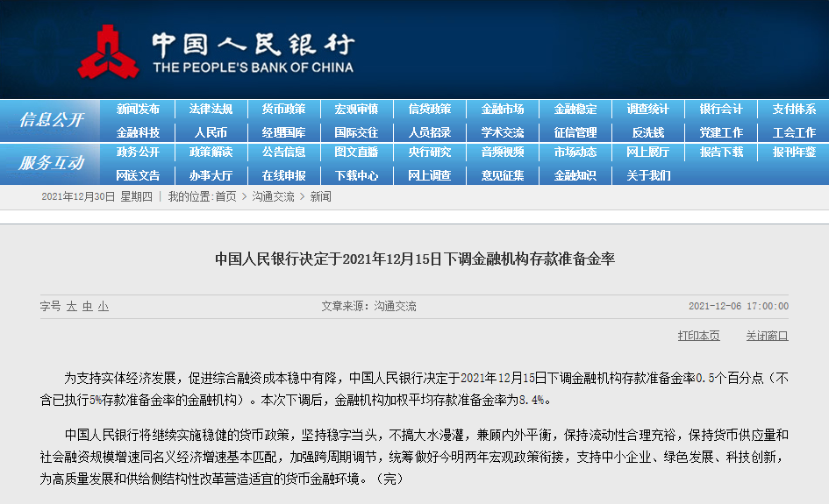Select the 信贷政策 navigation item
This screenshot has height=504, width=829.
point(429,110)
